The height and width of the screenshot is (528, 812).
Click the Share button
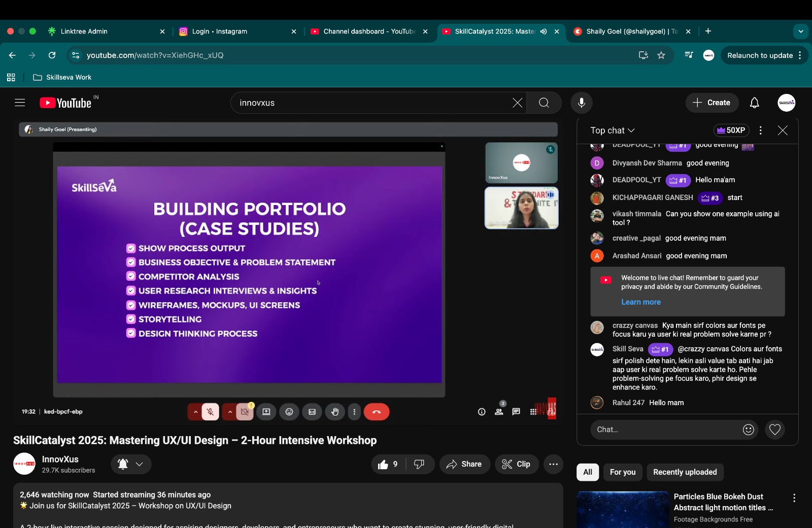click(464, 464)
